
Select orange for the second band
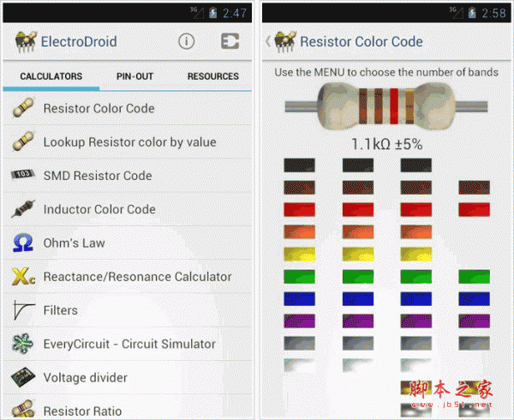[358, 231]
